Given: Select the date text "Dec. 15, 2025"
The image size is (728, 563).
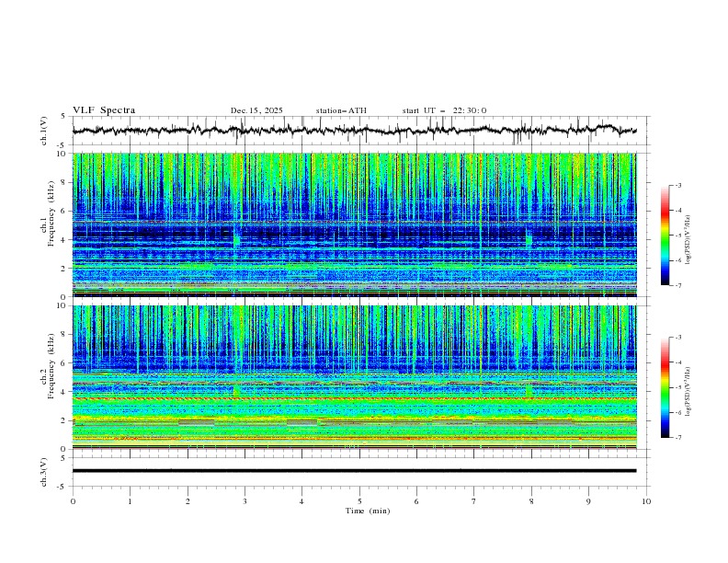Looking at the screenshot, I should pyautogui.click(x=256, y=110).
